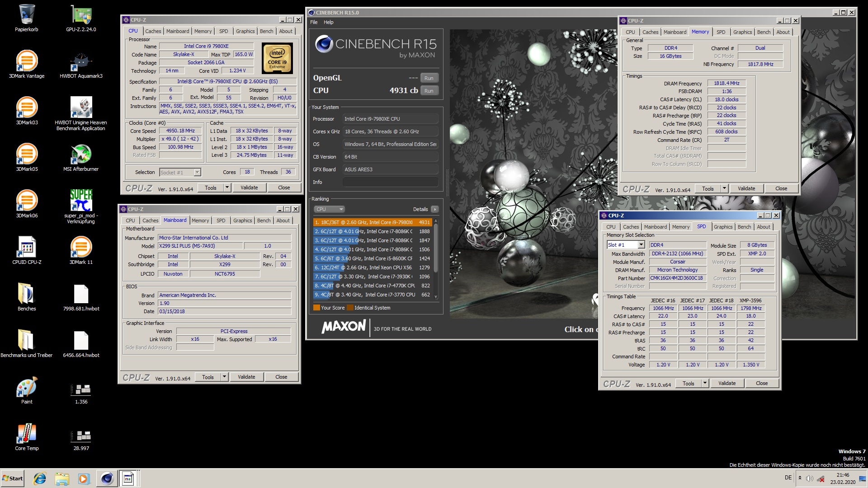Image resolution: width=868 pixels, height=488 pixels.
Task: Open the 3DMark06 desktop icon
Action: coord(27,204)
